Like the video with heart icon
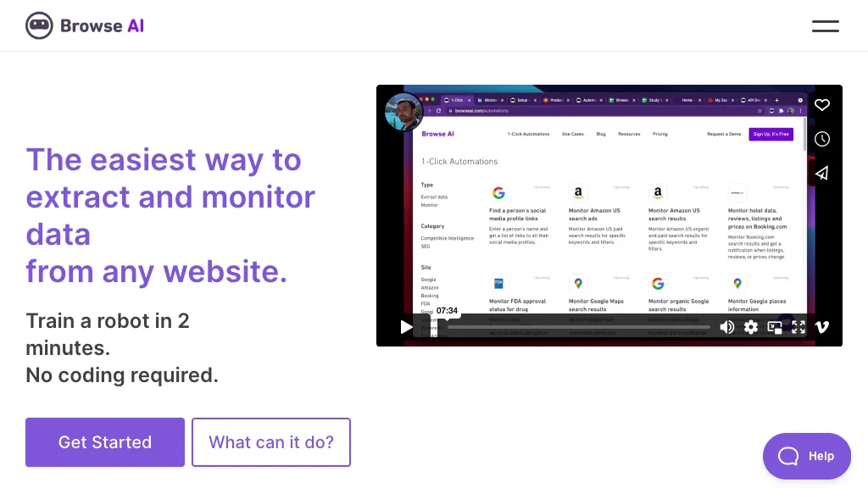Screen dimensions: 868x488 (x=821, y=105)
